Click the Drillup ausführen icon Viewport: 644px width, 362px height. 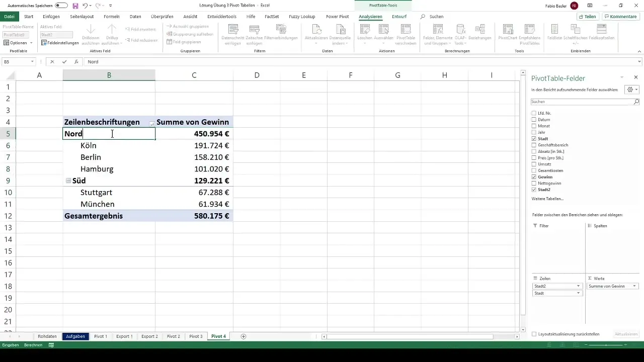pos(112,29)
